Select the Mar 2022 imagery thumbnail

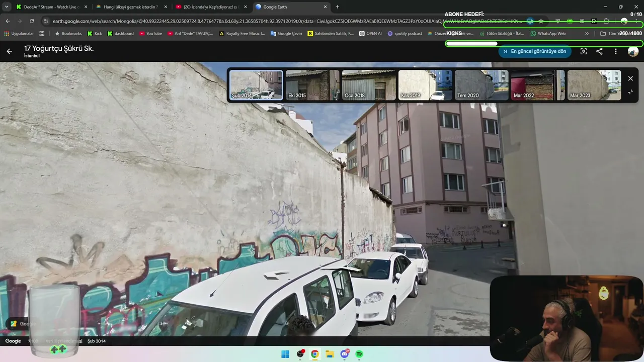click(x=538, y=85)
